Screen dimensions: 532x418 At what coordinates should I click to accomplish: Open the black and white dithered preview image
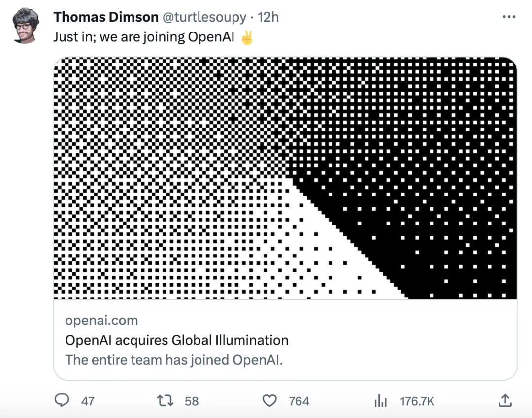285,178
